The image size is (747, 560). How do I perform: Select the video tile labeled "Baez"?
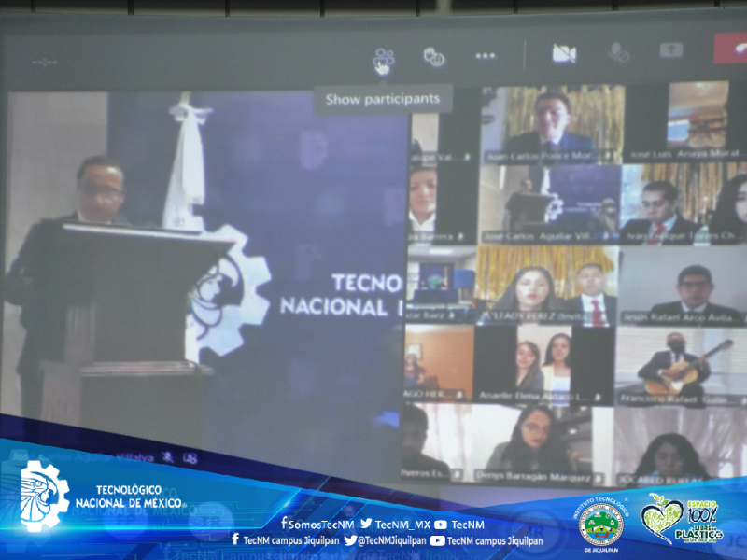point(441,285)
